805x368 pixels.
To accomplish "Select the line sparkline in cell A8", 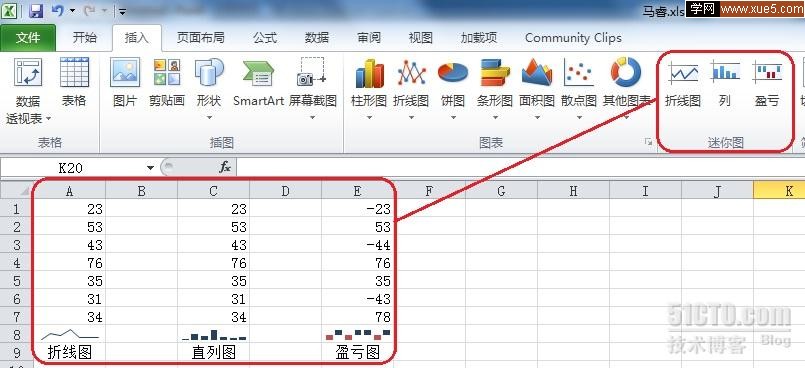I will (70, 334).
